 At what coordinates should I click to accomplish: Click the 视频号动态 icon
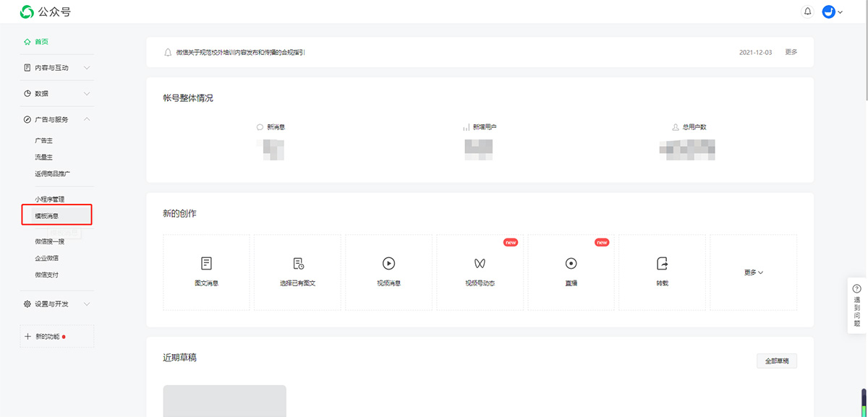pos(480,264)
